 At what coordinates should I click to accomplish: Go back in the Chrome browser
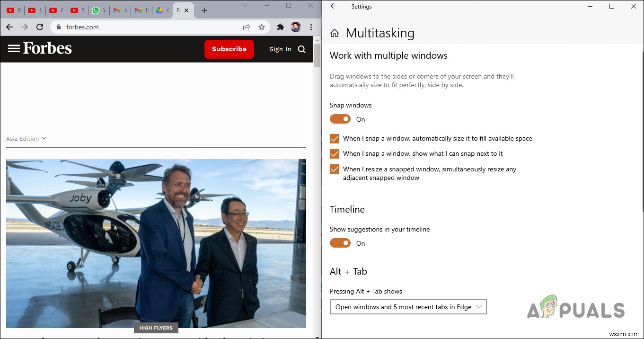[9, 27]
